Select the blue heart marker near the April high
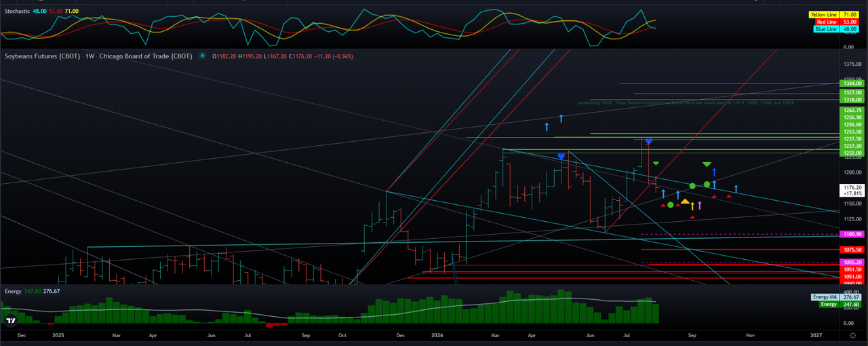868x346 pixels. [x=561, y=156]
